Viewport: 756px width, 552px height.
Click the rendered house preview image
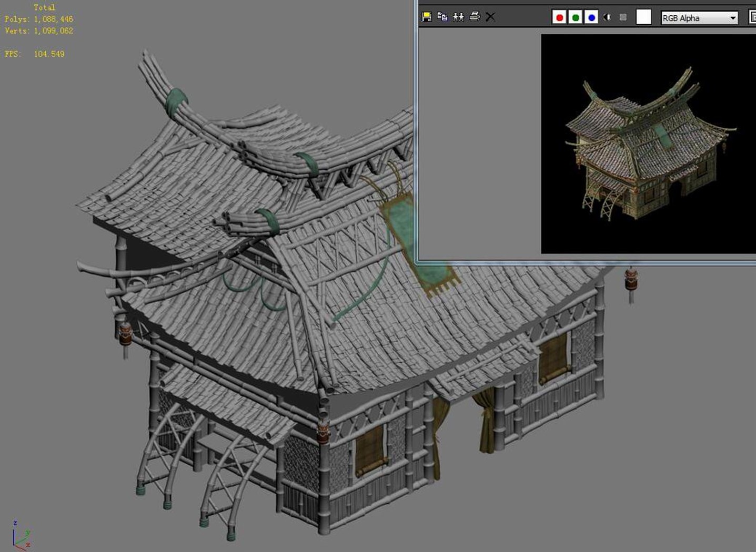[x=648, y=144]
